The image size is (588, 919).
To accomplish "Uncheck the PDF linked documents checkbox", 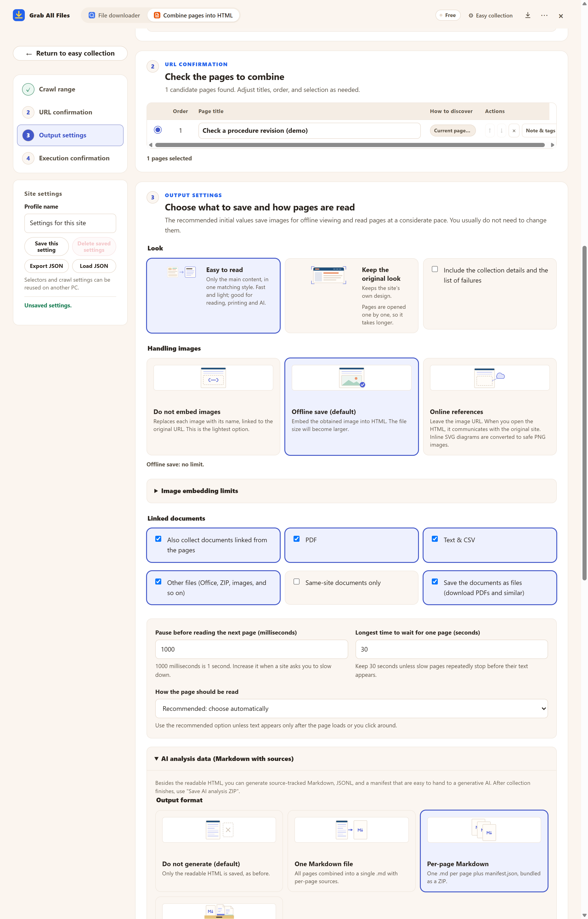I will [x=296, y=539].
